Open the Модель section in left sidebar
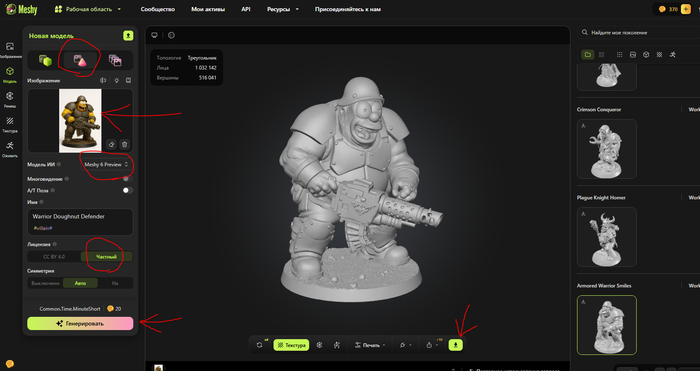Viewport: 700px width, 371px height. coord(10,75)
